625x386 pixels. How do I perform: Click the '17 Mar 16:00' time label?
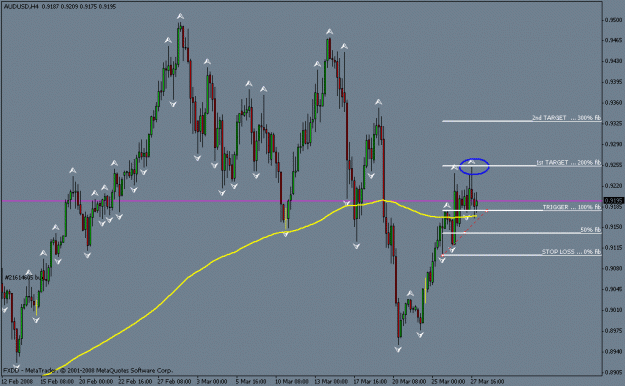coord(369,381)
